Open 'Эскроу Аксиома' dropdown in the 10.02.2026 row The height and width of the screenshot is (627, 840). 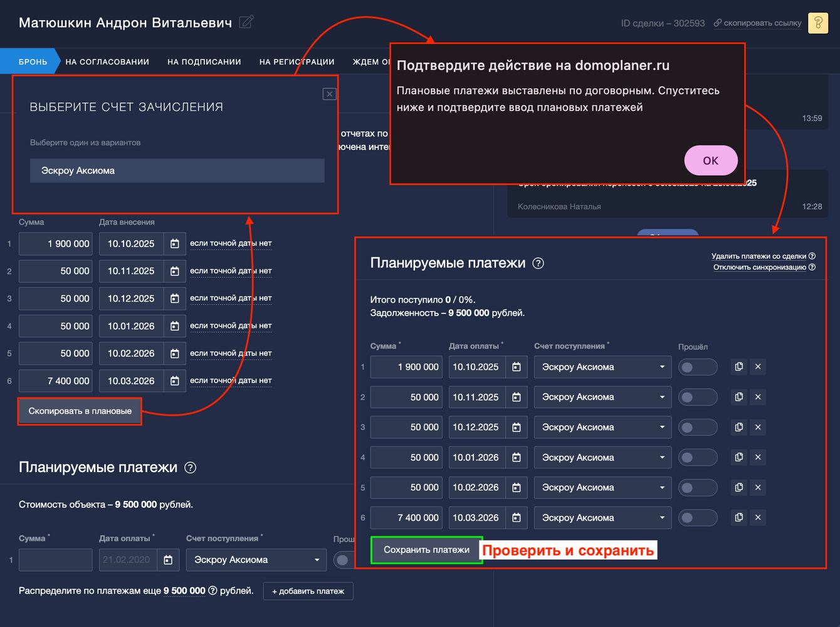[602, 487]
